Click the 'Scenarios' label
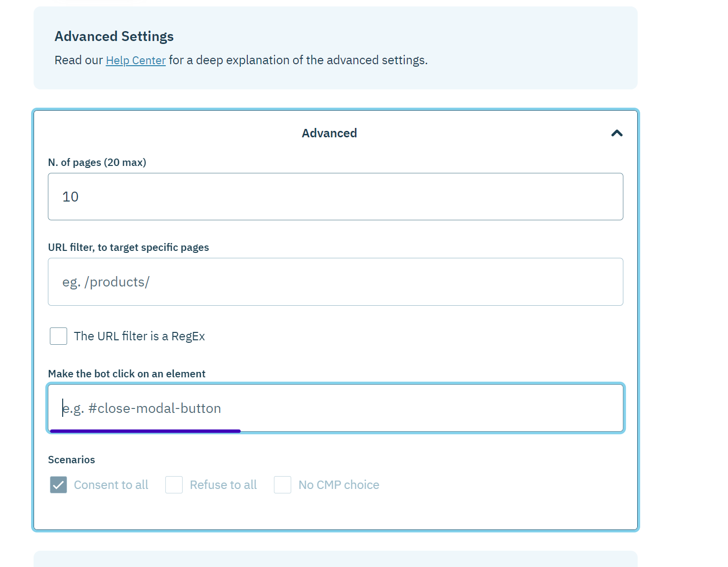 (x=71, y=459)
